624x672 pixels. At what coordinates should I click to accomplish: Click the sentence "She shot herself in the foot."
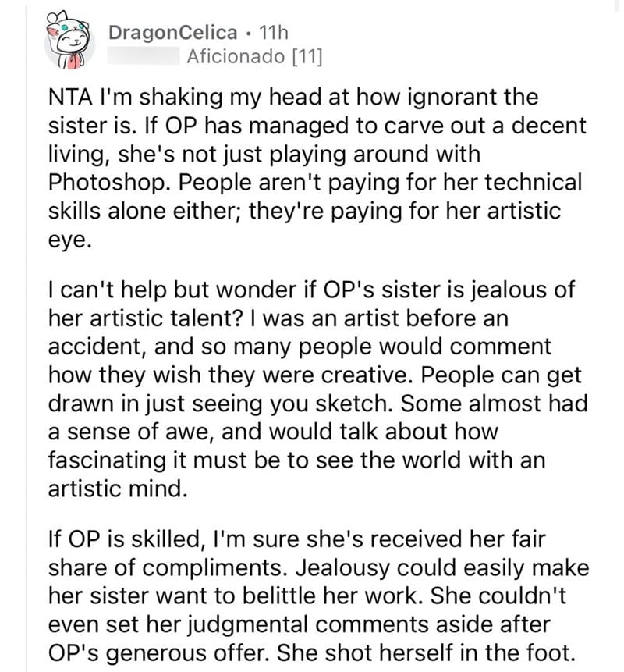pos(425,653)
